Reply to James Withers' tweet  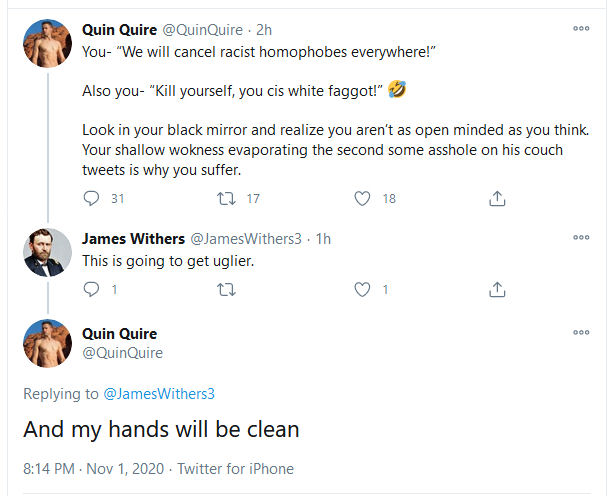pyautogui.click(x=93, y=290)
